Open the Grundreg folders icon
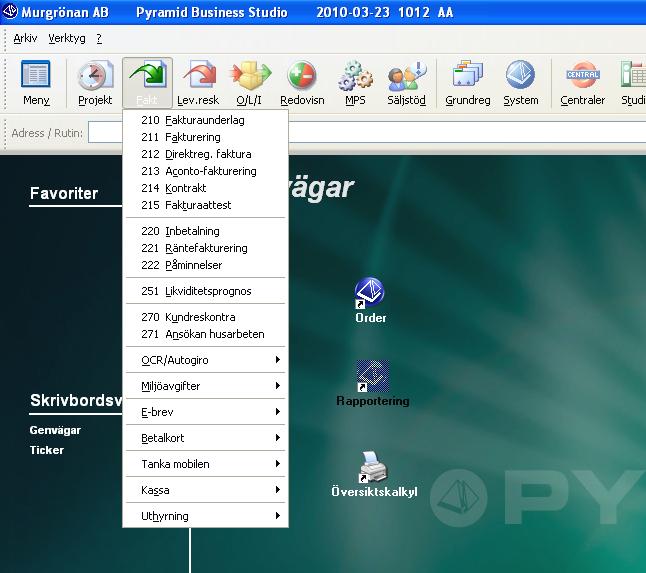Image resolution: width=646 pixels, height=573 pixels. (x=468, y=83)
